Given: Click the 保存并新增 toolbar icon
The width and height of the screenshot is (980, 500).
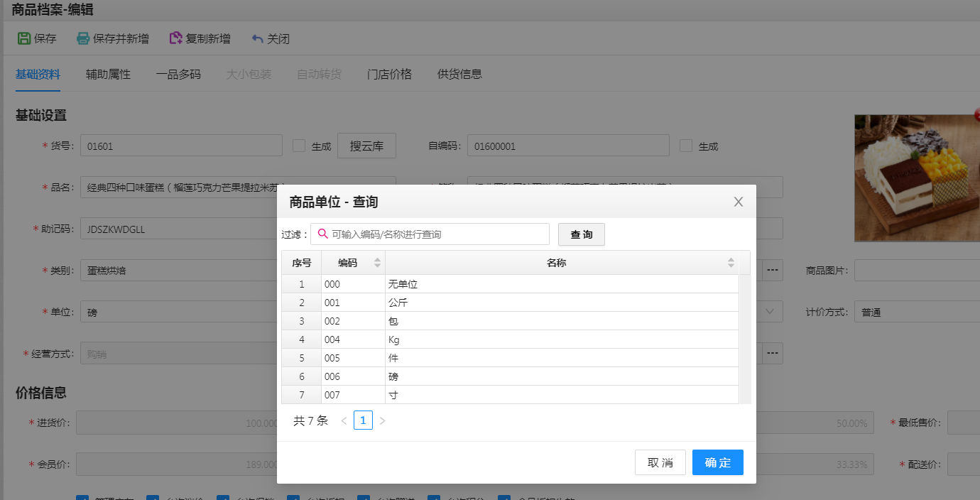Looking at the screenshot, I should (82, 39).
